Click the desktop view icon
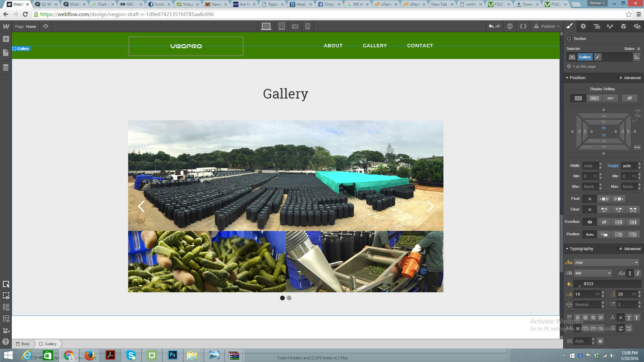Viewport: 644px width, 362px height. tap(266, 26)
